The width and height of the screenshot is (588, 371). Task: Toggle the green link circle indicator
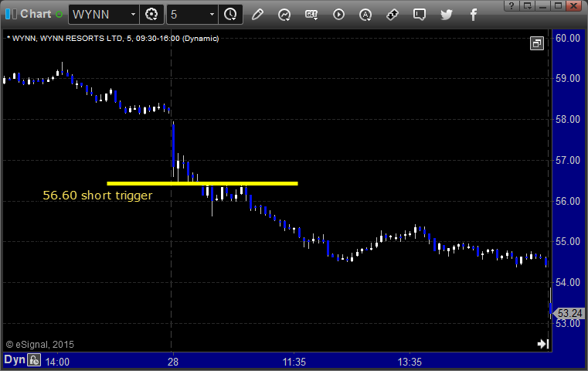click(59, 15)
